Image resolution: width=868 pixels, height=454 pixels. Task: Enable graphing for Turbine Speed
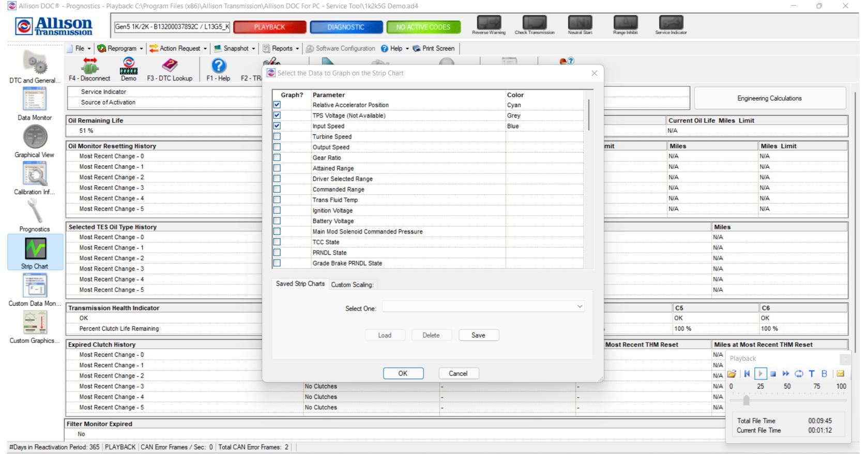pyautogui.click(x=277, y=137)
